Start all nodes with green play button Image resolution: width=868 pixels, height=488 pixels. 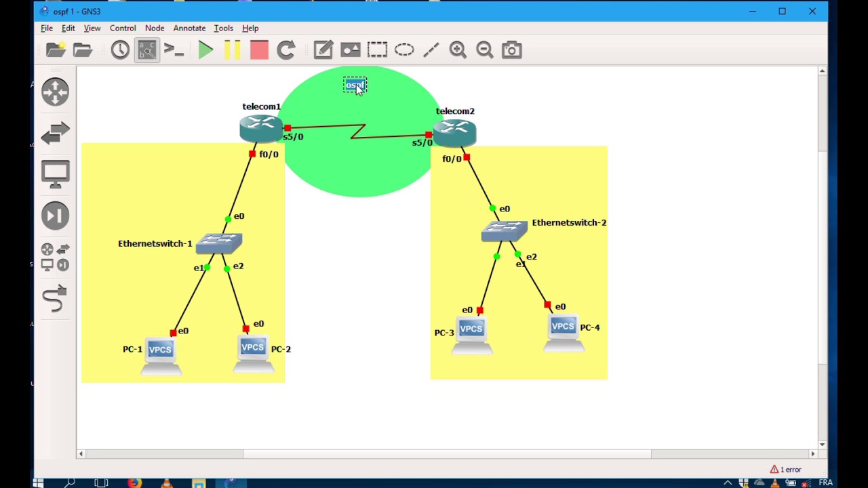[205, 49]
